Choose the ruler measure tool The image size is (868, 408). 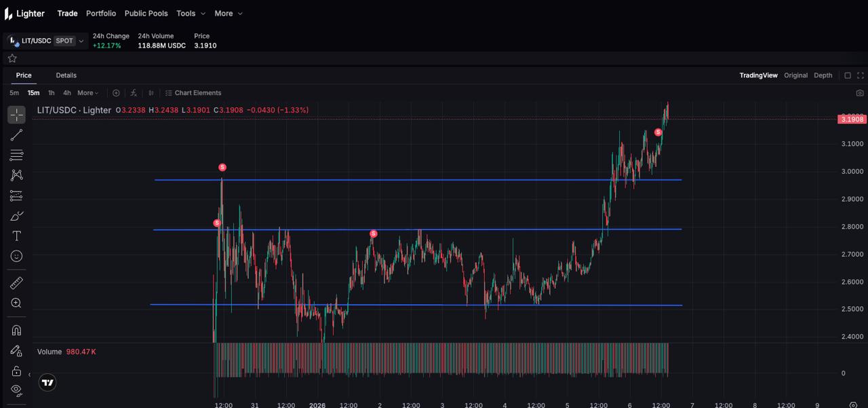[x=16, y=283]
